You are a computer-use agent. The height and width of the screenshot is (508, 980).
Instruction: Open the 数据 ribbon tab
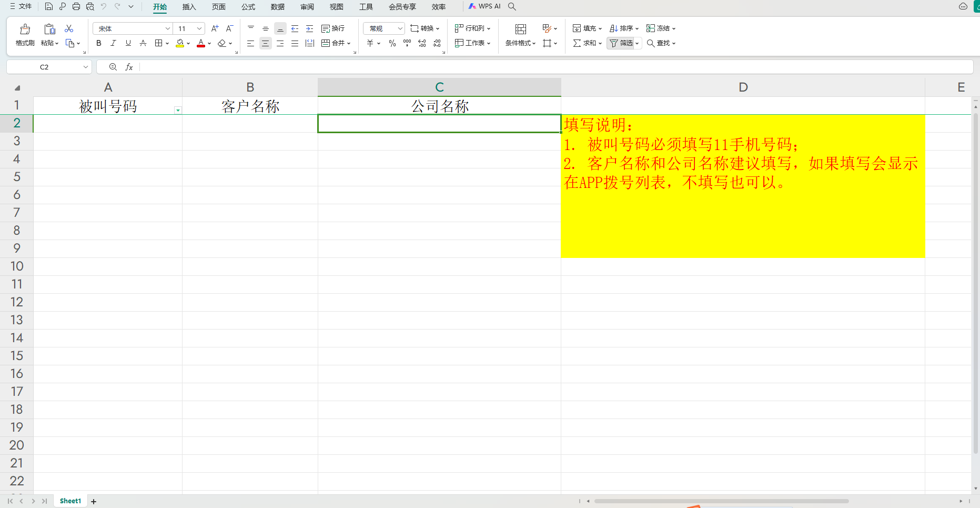click(277, 7)
